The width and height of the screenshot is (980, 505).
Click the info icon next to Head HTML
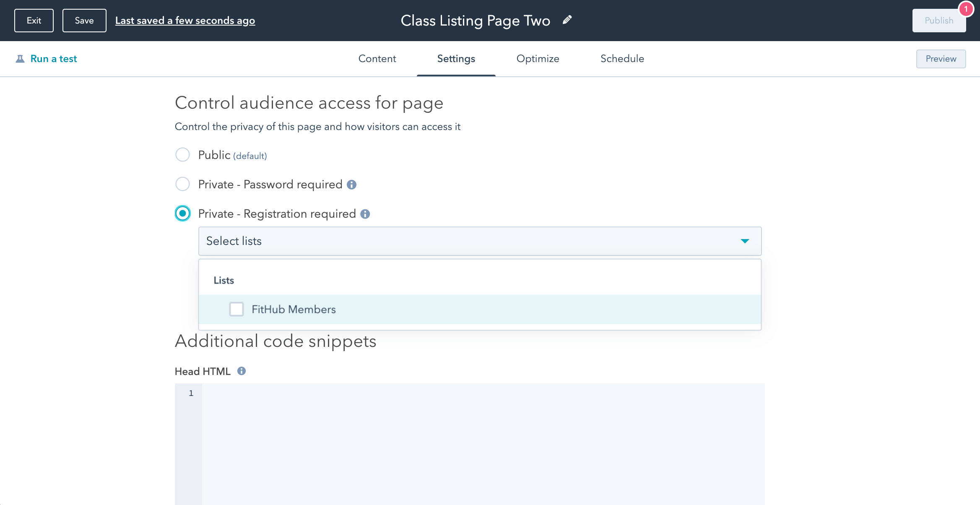[x=242, y=371]
